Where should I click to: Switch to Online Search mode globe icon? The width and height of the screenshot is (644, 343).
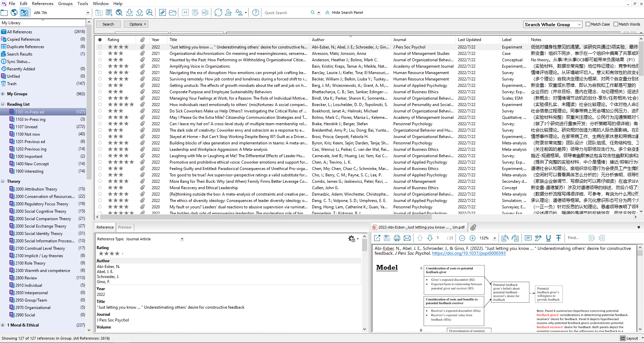[x=14, y=13]
